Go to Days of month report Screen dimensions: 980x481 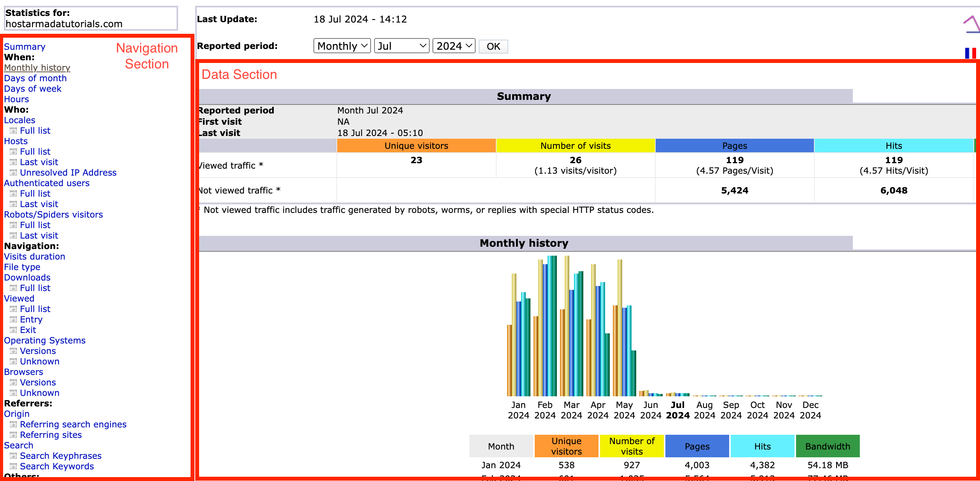coord(35,78)
